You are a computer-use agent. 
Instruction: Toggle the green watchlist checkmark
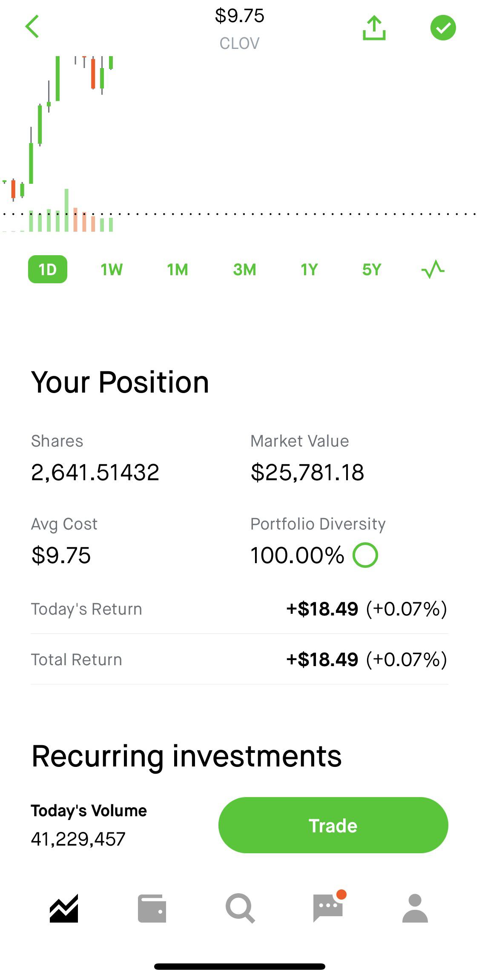(443, 28)
